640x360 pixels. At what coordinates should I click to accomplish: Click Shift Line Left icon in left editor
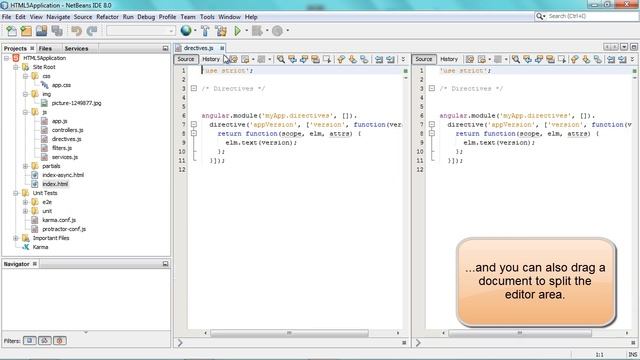[379, 60]
